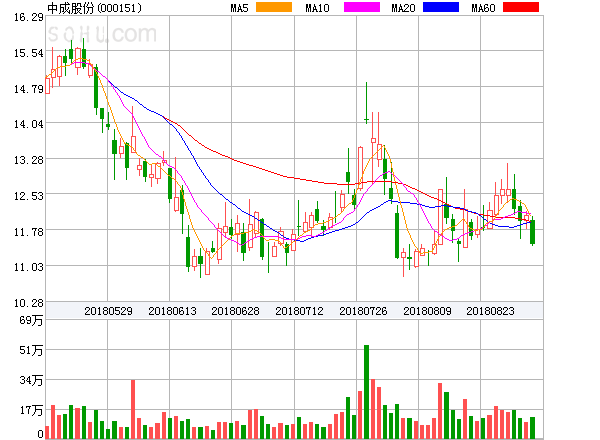Click the last green candlestick at the chart's right end
Image resolution: width=600 pixels, height=440 pixels.
(532, 231)
